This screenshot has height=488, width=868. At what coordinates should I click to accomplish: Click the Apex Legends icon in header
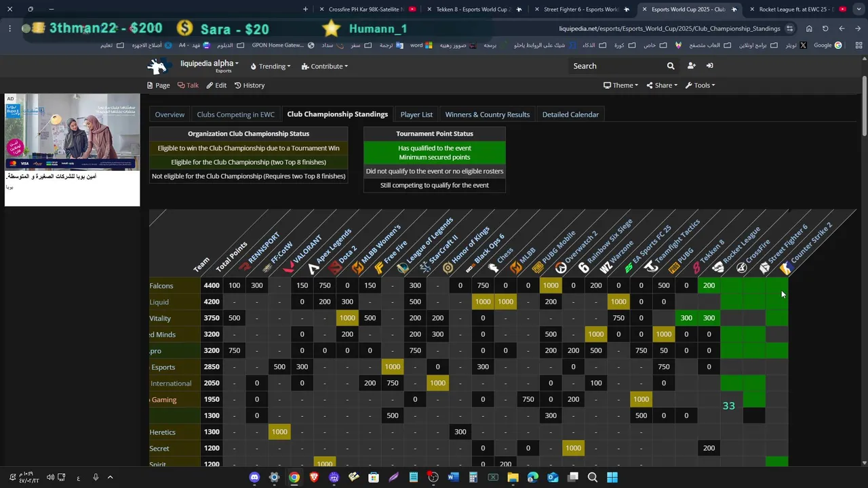313,268
